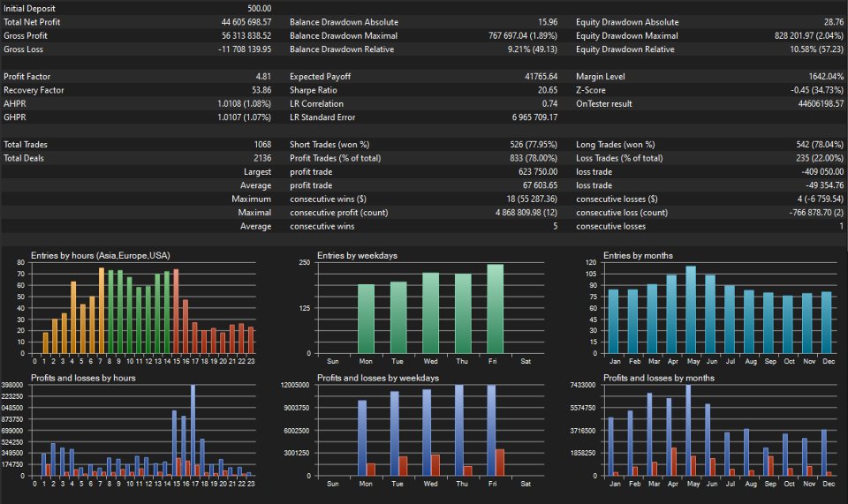848x504 pixels.
Task: Select consecutive loss value -766 878.70 (2)
Action: (x=816, y=213)
